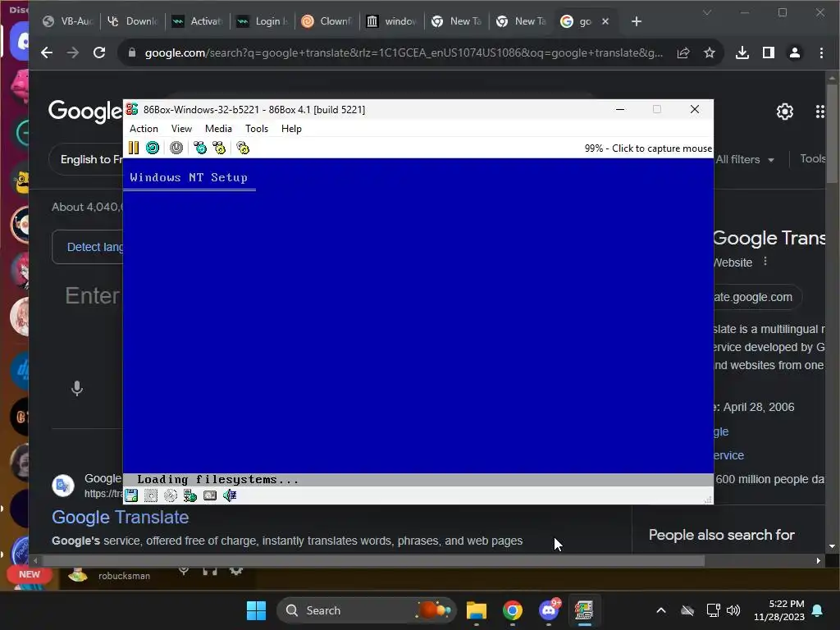Open 86Box settings gear toolbar icon
This screenshot has height=630, width=840.
click(243, 148)
